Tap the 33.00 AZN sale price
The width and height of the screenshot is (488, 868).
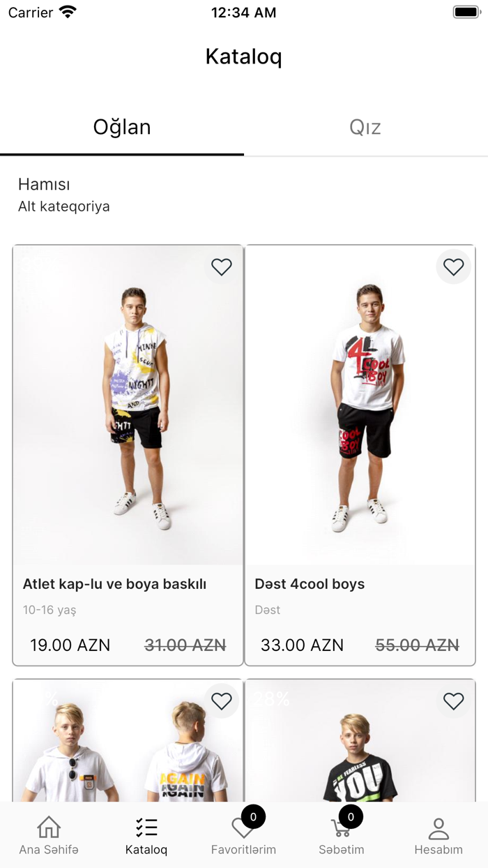pyautogui.click(x=302, y=645)
